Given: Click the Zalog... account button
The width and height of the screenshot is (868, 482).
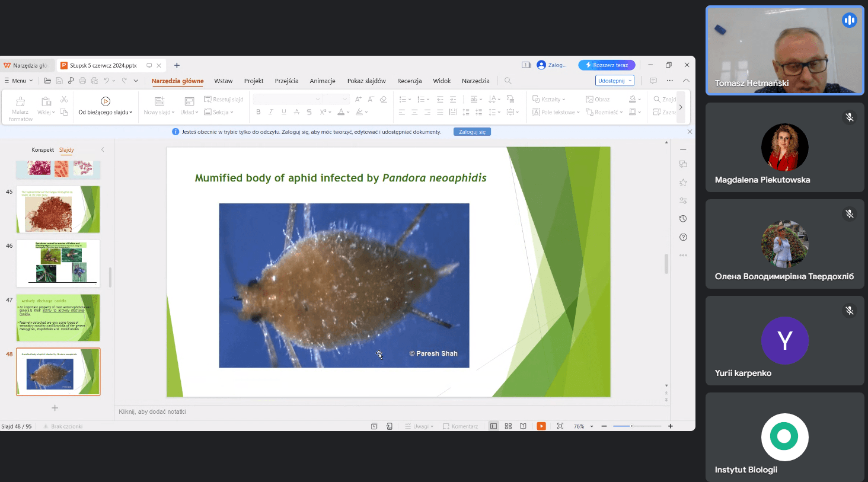Looking at the screenshot, I should click(552, 65).
